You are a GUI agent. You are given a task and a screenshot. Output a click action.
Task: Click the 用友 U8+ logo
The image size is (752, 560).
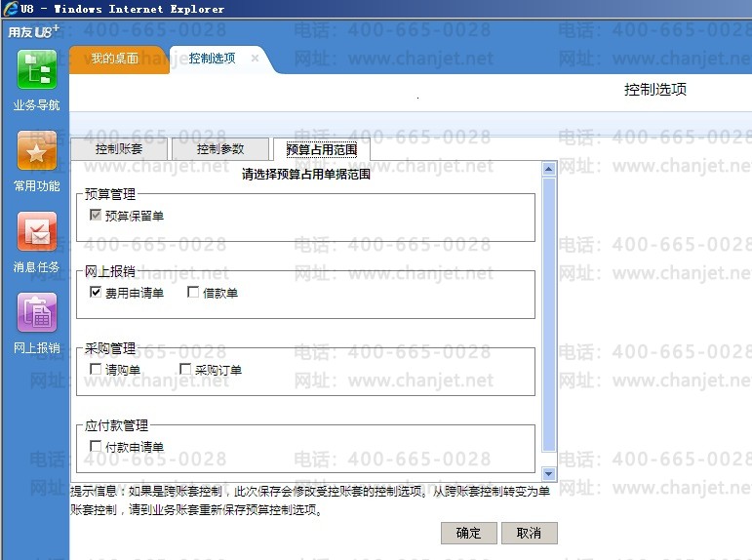33,31
